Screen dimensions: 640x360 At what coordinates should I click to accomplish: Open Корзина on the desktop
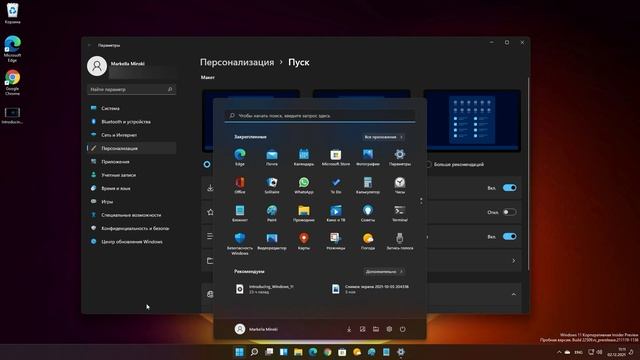(12, 13)
